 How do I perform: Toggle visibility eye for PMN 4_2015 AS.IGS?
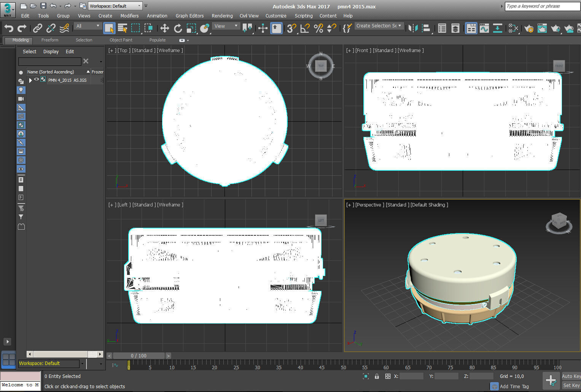pyautogui.click(x=37, y=79)
